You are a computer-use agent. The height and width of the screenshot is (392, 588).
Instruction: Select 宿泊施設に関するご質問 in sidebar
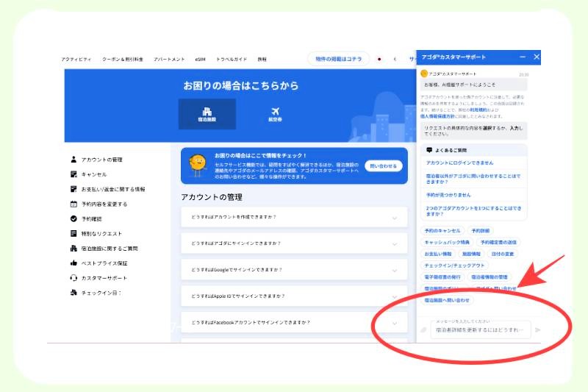click(x=104, y=249)
